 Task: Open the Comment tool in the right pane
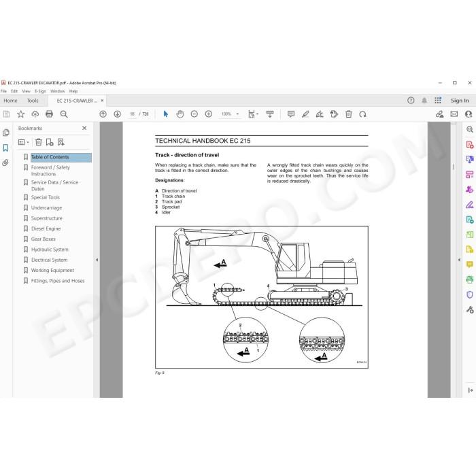point(470,265)
